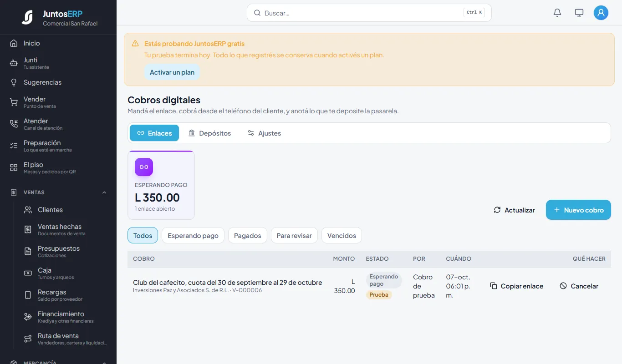
Task: Open Preparación in sidebar
Action: pyautogui.click(x=58, y=146)
